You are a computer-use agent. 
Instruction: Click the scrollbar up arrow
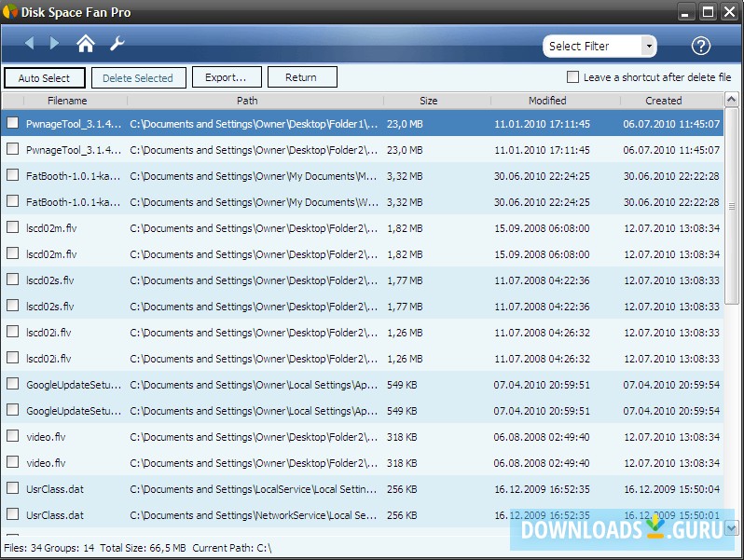731,100
